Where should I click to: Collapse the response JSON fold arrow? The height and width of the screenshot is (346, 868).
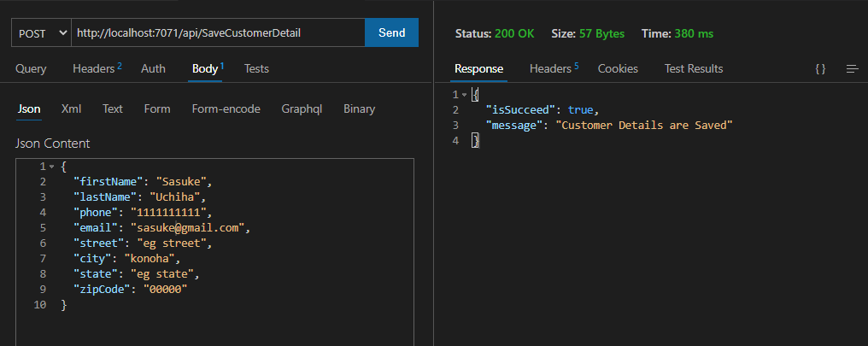[464, 95]
